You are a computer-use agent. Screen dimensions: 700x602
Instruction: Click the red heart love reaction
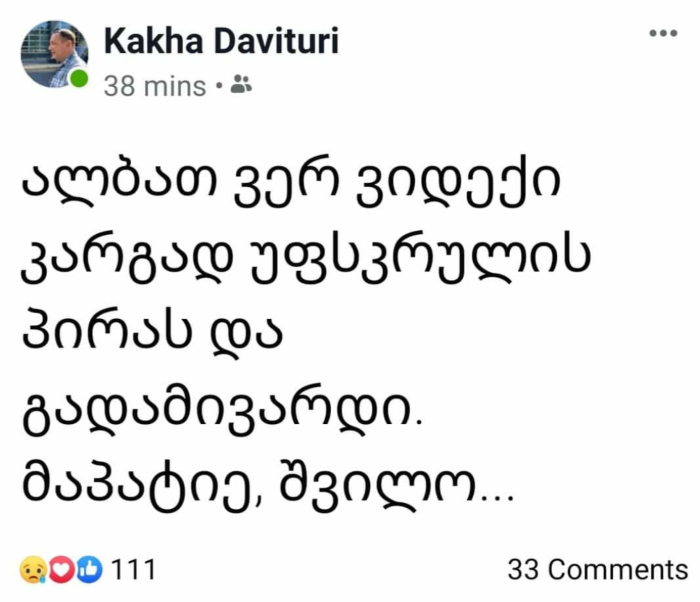[62, 569]
